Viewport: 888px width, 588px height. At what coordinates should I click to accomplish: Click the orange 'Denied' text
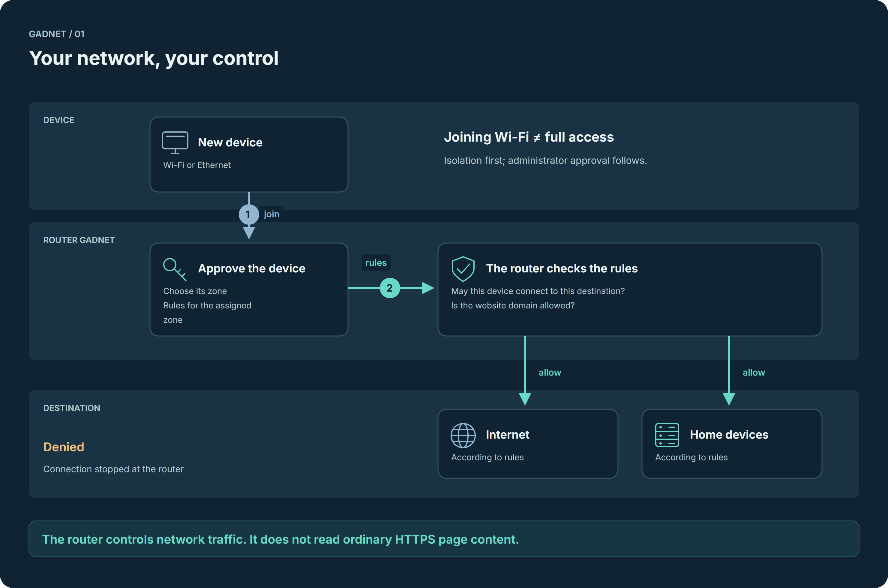pyautogui.click(x=63, y=447)
